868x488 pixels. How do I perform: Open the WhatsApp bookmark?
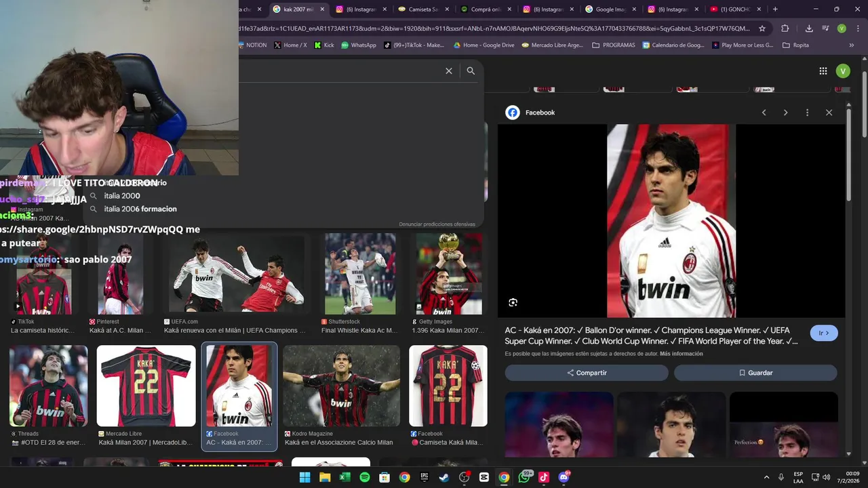359,45
